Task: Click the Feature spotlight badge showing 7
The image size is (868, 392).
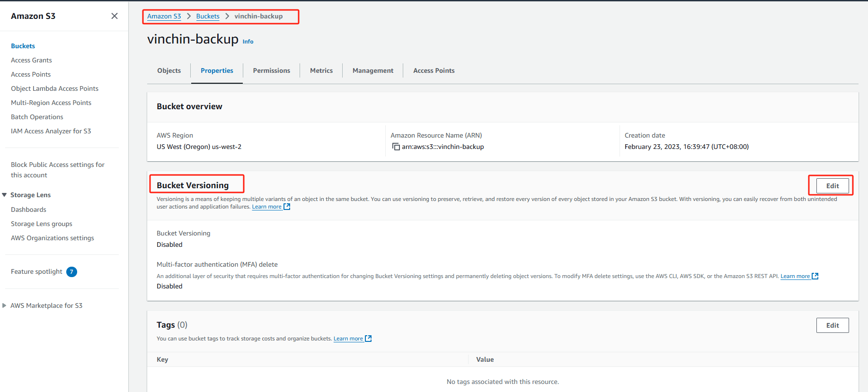Action: pos(71,272)
